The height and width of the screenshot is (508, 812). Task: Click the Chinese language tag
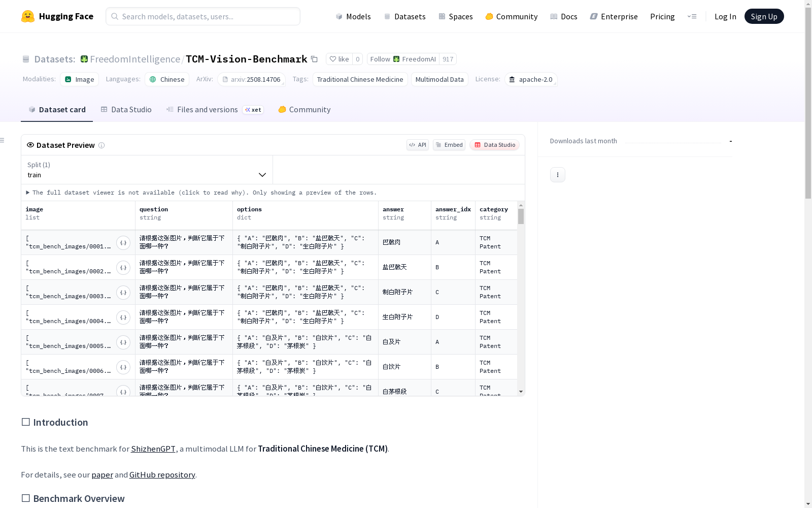(167, 79)
